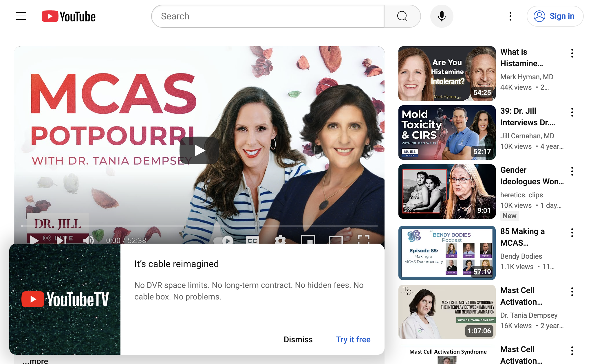Viewport: 593px width, 364px height.
Task: Open the top bar settings kebab menu
Action: (x=510, y=16)
